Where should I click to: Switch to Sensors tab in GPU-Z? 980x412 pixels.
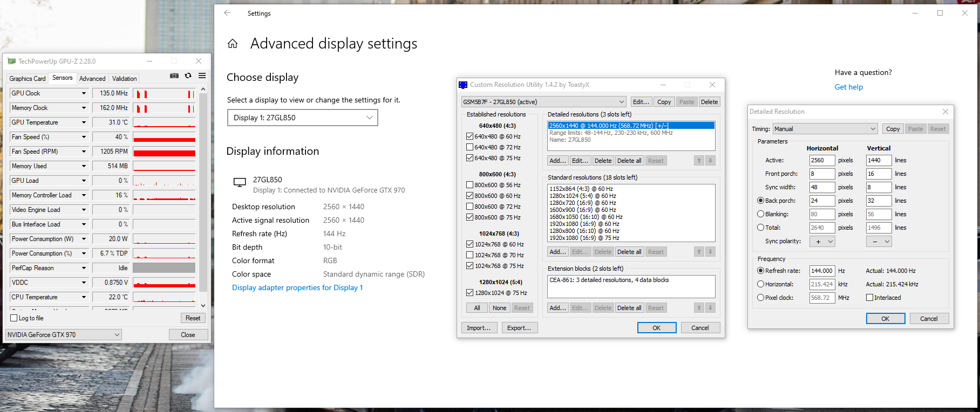[x=63, y=78]
